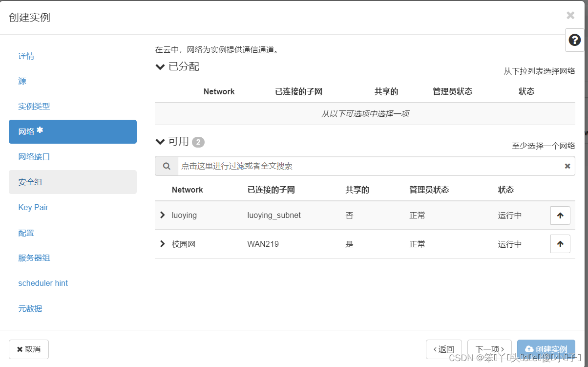The image size is (588, 367).
Task: Expand details of the 校园网 network row
Action: (163, 243)
